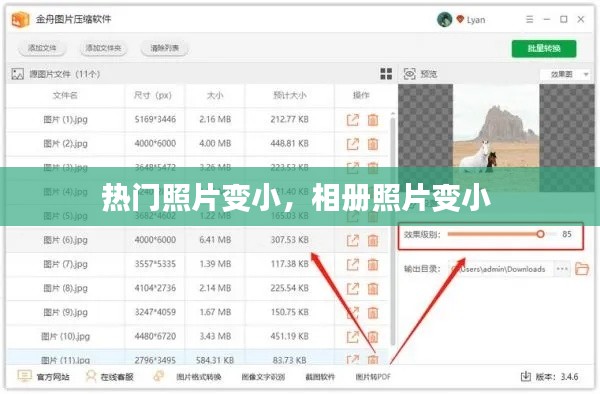Click estimated size 448.81 KB
The height and width of the screenshot is (394, 600).
289,144
